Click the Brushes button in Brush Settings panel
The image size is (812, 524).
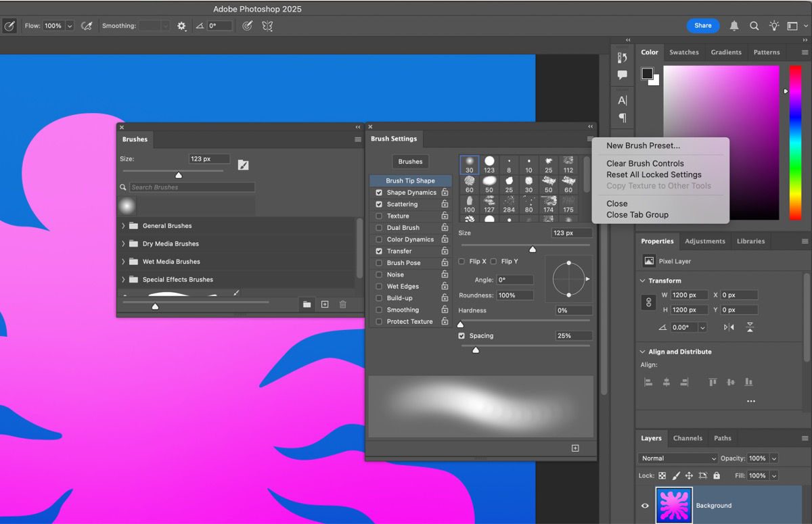click(x=410, y=162)
